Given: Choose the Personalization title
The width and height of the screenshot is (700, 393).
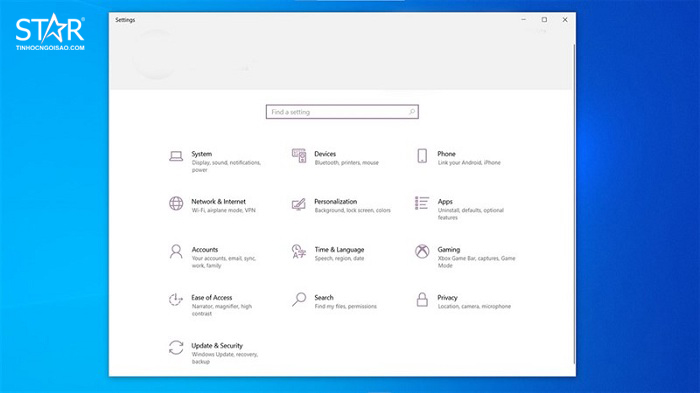Looking at the screenshot, I should click(x=336, y=201).
